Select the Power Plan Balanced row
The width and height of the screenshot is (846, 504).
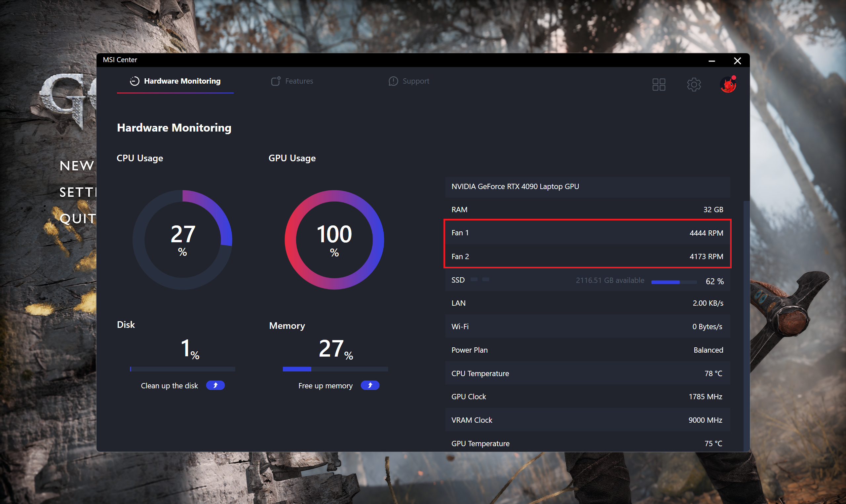pyautogui.click(x=587, y=350)
